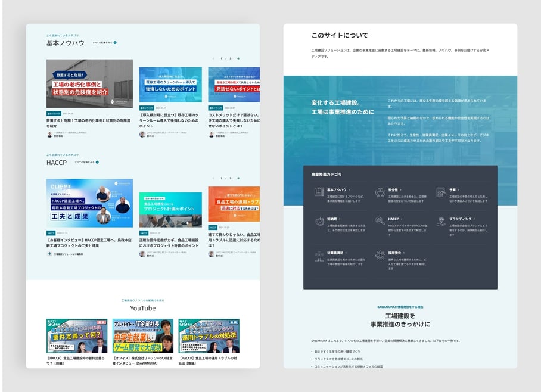Click caption 【HACCP】食品工場の運用トラブルの対処法【後編】
Image resolution: width=541 pixels, height=392 pixels.
[208, 360]
